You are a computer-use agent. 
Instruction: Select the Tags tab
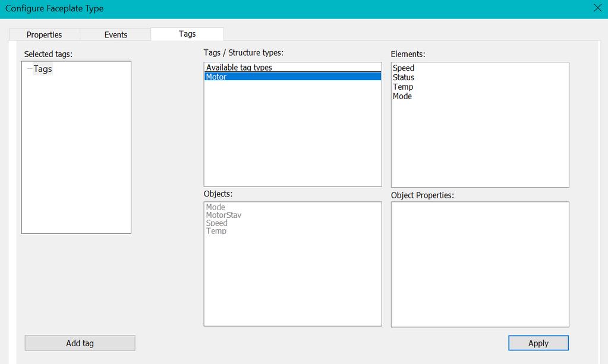pos(187,34)
